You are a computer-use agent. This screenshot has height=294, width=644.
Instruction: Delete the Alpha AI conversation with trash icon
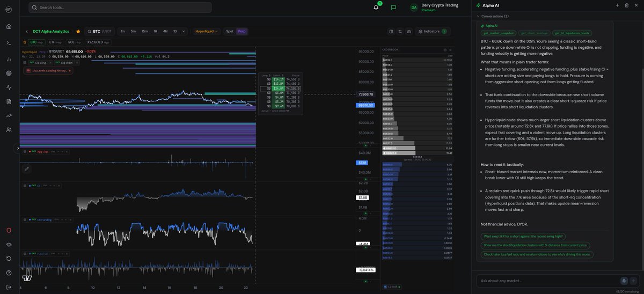coord(626,5)
